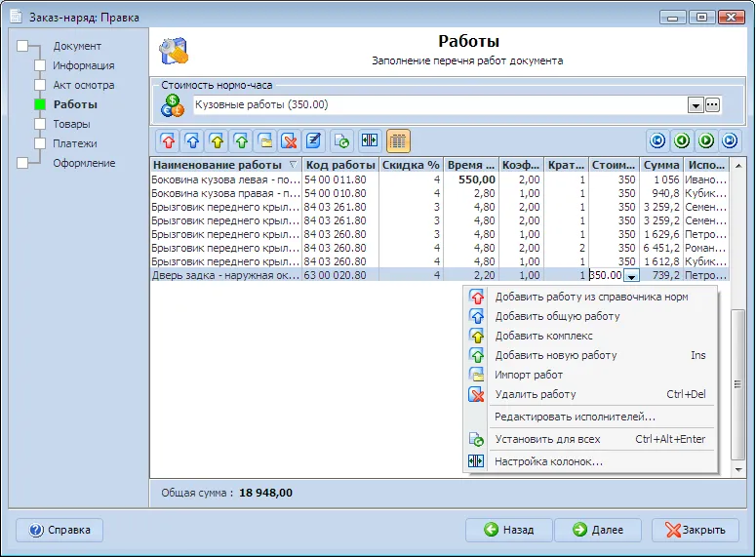The width and height of the screenshot is (756, 557).
Task: Select the Работы step in the sidebar
Action: click(x=75, y=104)
